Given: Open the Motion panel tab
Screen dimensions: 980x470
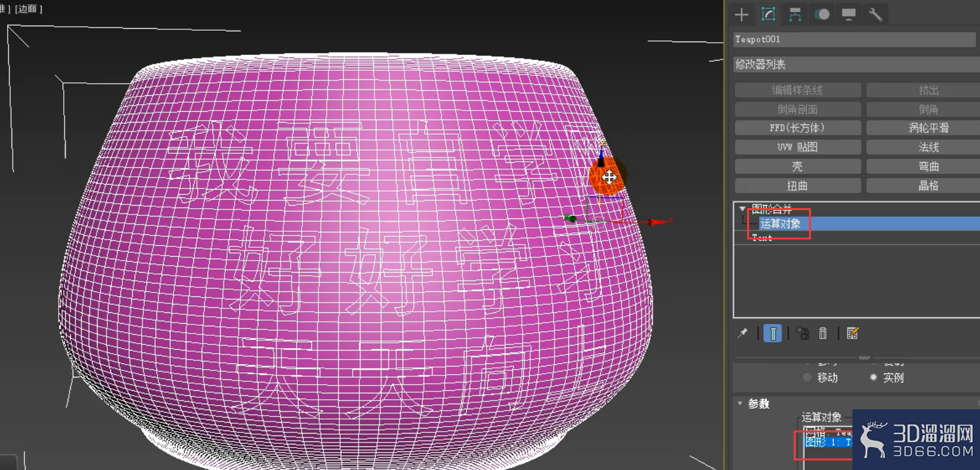Looking at the screenshot, I should click(x=822, y=15).
